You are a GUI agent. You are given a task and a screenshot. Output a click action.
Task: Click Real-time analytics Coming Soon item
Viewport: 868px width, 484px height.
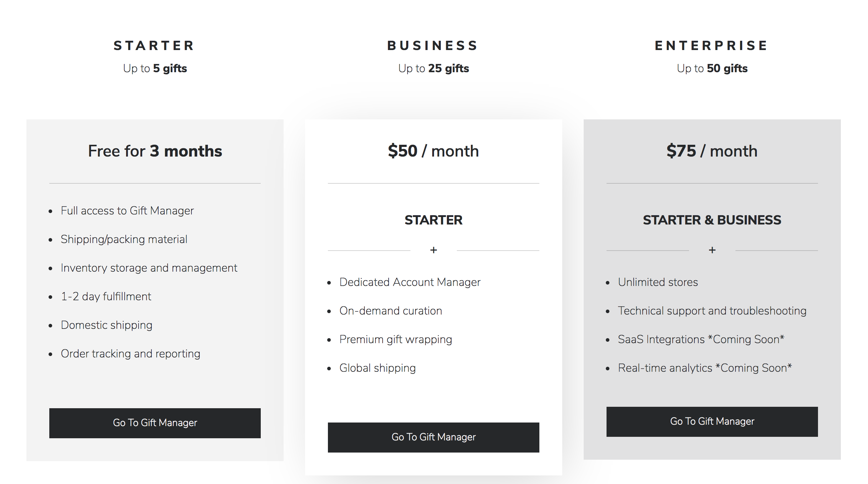tap(705, 368)
